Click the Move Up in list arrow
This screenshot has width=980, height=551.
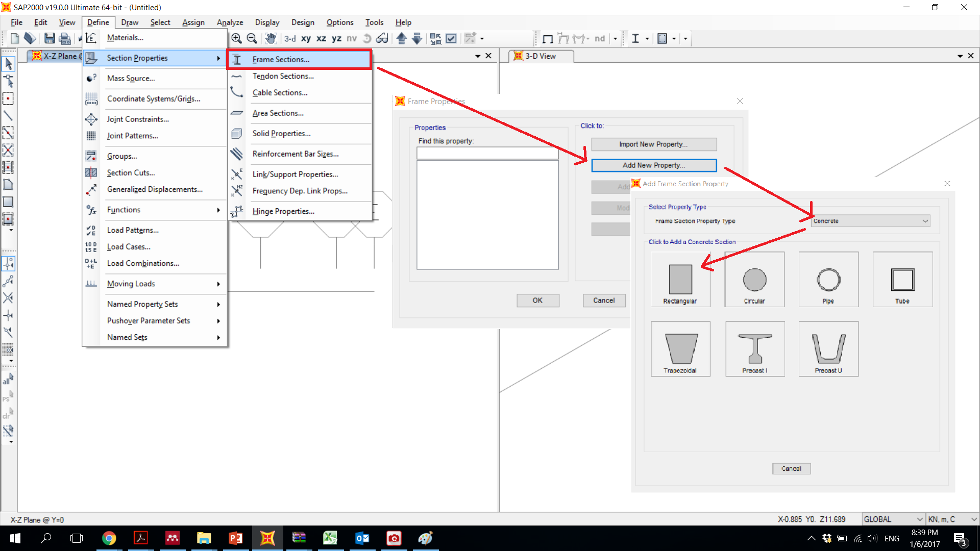point(402,38)
